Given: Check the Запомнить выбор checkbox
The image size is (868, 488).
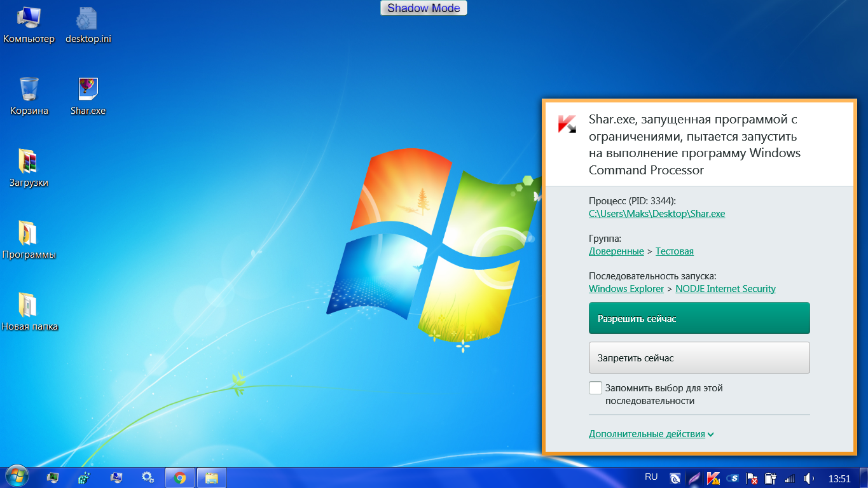Looking at the screenshot, I should (x=595, y=387).
